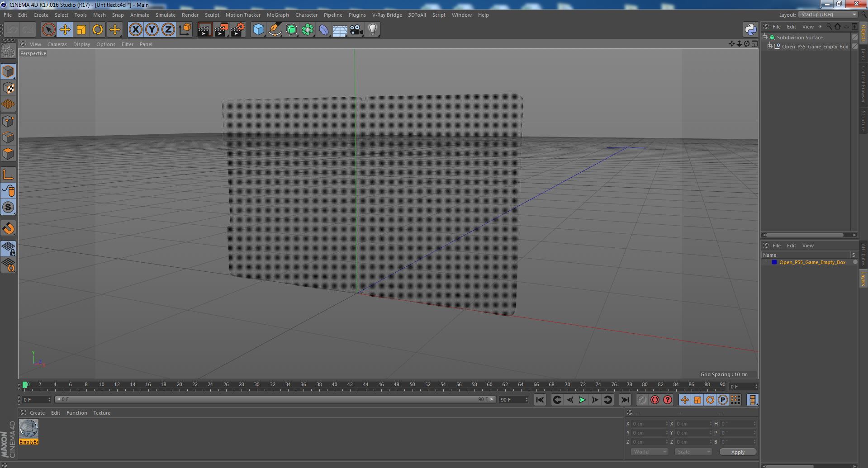Image resolution: width=868 pixels, height=468 pixels.
Task: Open the World coordinate dropdown
Action: [x=650, y=452]
